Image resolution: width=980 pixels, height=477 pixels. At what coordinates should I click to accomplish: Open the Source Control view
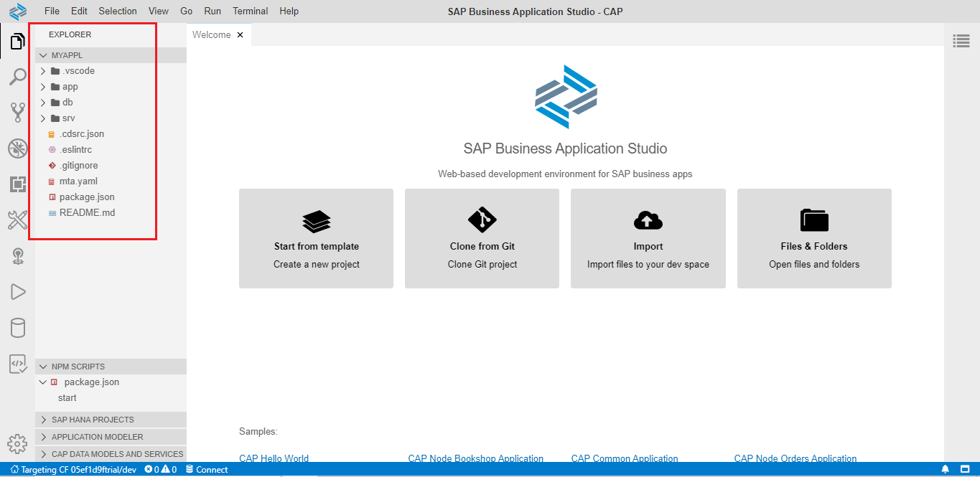pos(17,112)
